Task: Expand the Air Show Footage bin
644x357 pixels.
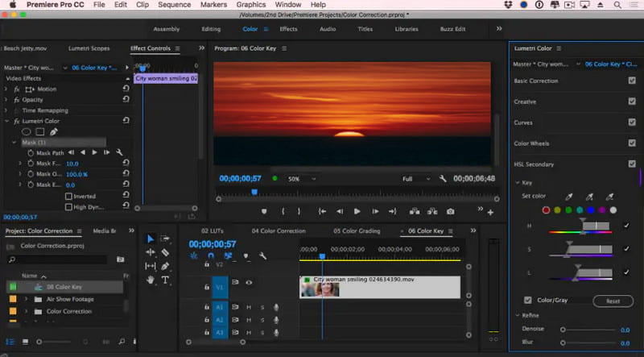Action: point(26,299)
